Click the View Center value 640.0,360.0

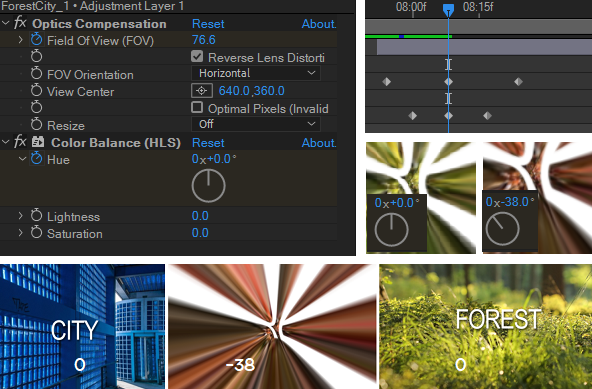click(252, 91)
